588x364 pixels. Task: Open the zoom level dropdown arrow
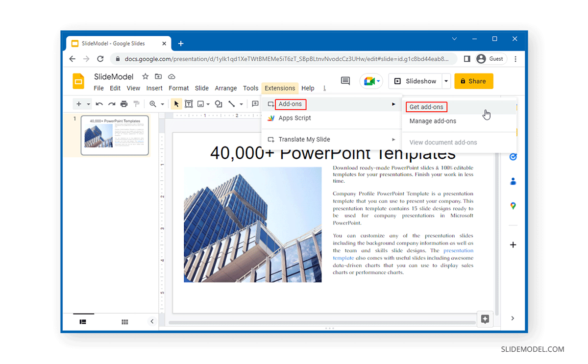[x=163, y=104]
